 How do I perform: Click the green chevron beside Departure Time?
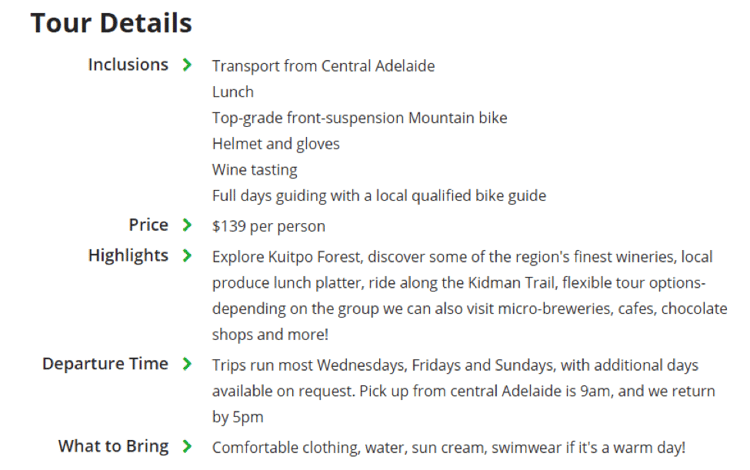coord(186,364)
